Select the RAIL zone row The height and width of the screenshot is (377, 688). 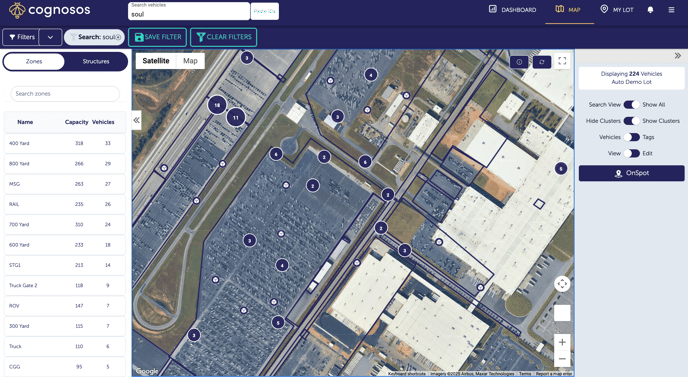(x=65, y=204)
